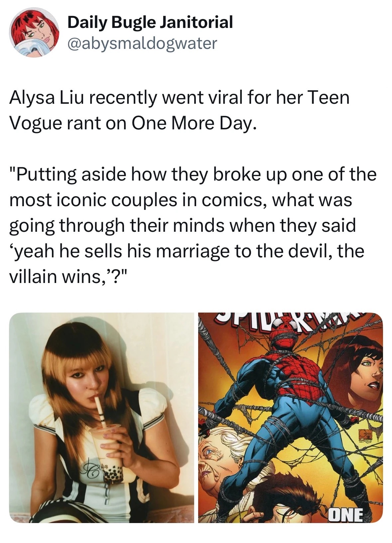Open the @abysmaldogwater handle link
This screenshot has width=392, height=543.
tap(142, 43)
